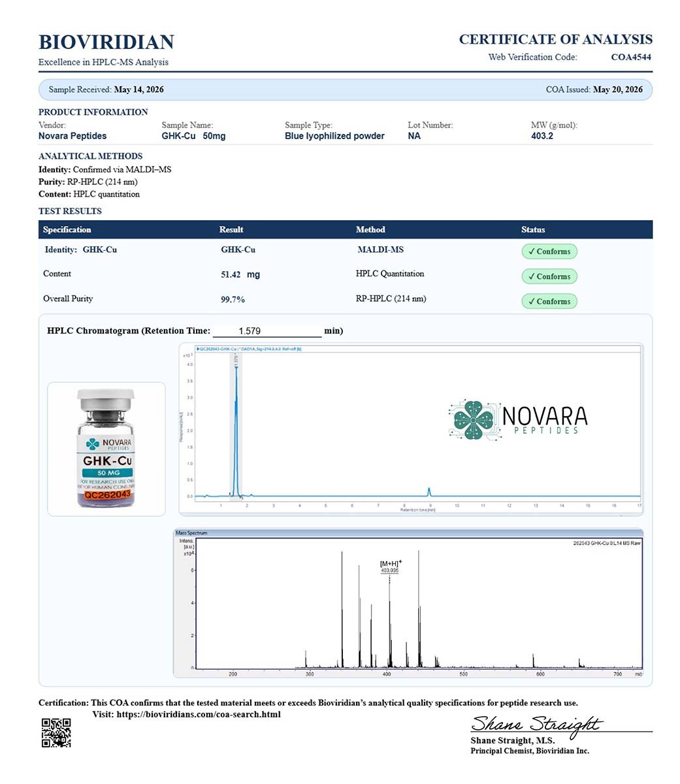The image size is (680, 784).
Task: Click the Content: HPLC quantitation line
Action: tap(89, 195)
